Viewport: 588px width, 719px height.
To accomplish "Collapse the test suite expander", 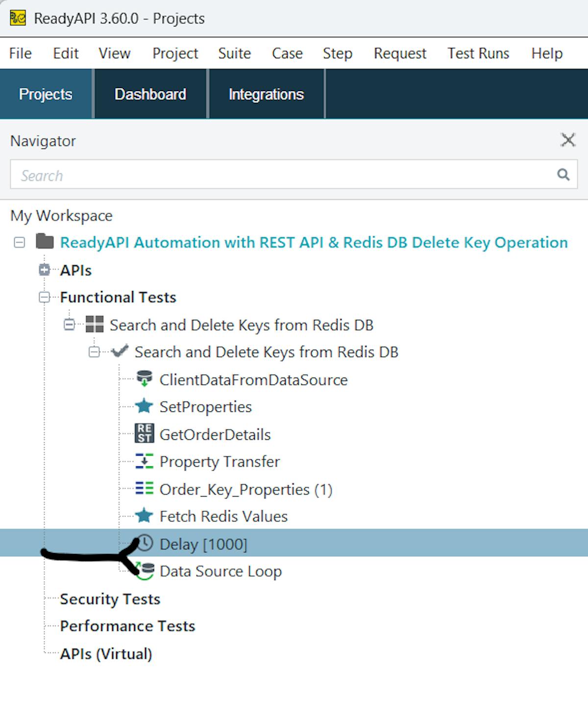I will 70,324.
